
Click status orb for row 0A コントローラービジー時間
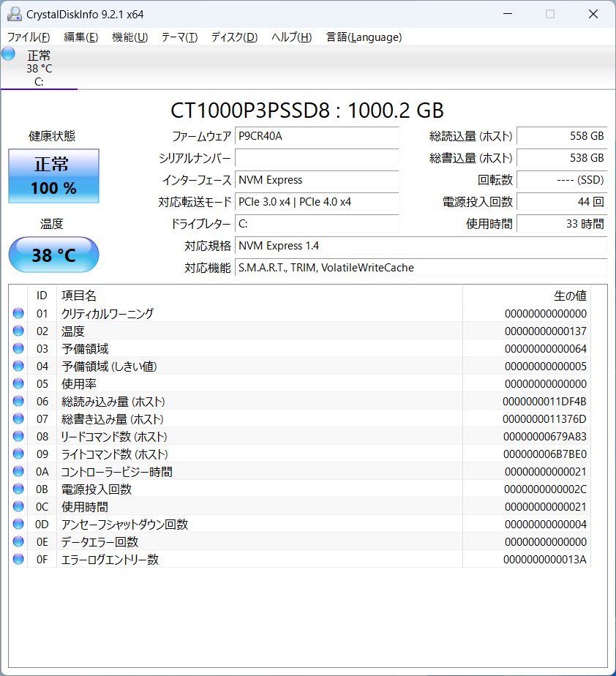point(18,472)
